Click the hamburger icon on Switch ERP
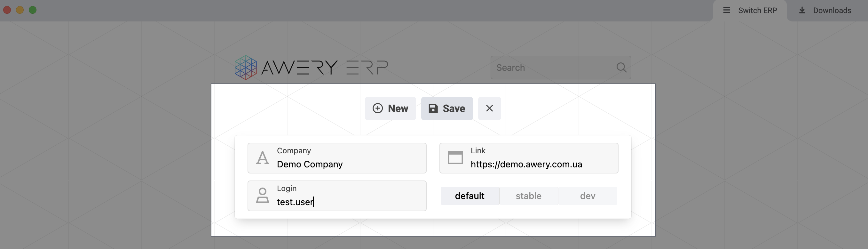This screenshot has width=868, height=249. 727,10
